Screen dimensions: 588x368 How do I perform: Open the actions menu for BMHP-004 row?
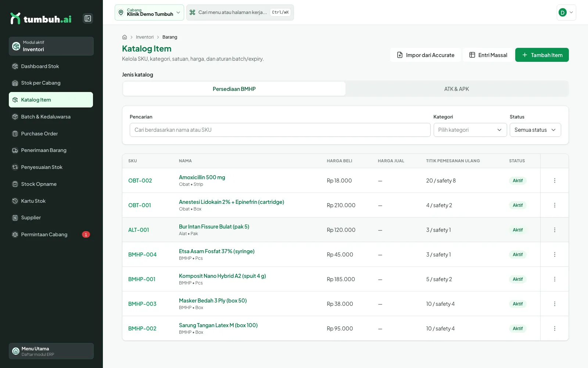tap(555, 255)
